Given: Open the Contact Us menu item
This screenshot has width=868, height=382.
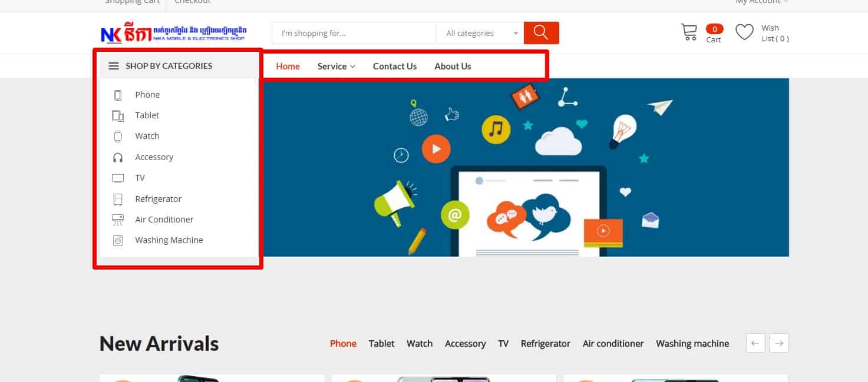Looking at the screenshot, I should click(x=394, y=66).
